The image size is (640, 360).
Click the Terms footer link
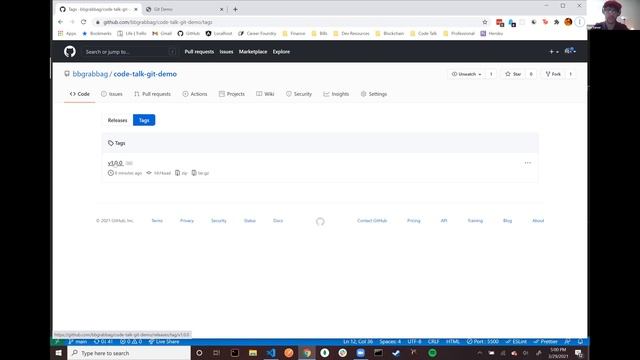[x=157, y=220]
